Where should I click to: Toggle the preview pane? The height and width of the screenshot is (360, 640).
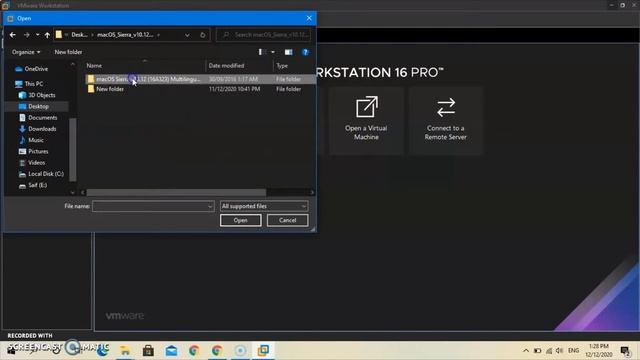point(289,52)
